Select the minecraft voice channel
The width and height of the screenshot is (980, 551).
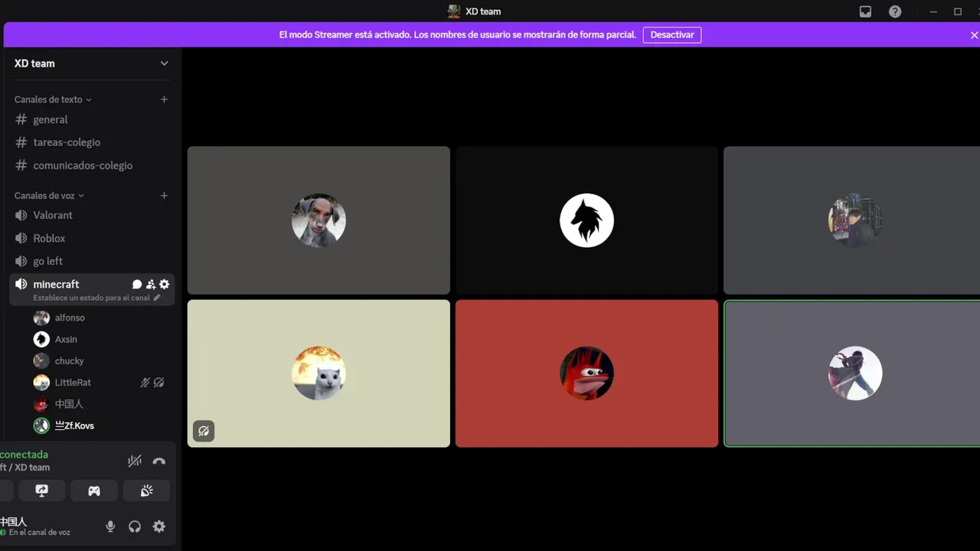(56, 284)
